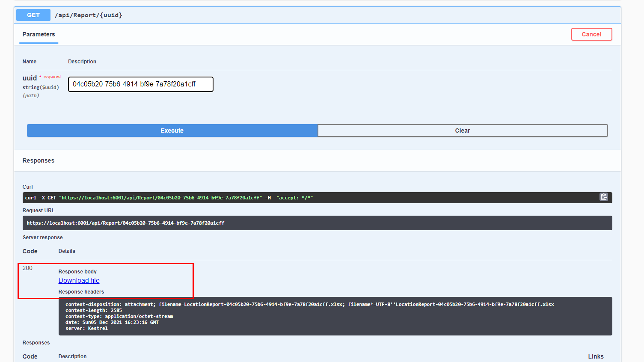Image resolution: width=644 pixels, height=362 pixels.
Task: Collapse the /api/Report/{uuid} operation
Action: pos(89,15)
